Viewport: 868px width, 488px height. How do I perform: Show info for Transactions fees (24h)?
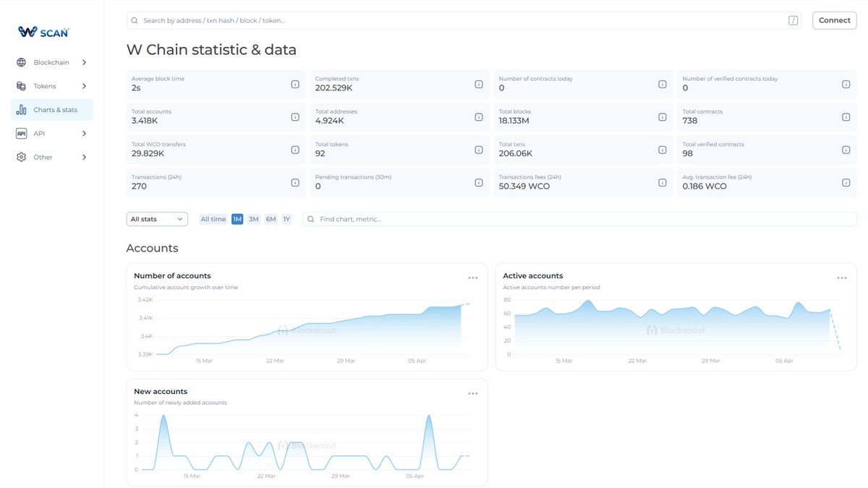click(x=663, y=182)
